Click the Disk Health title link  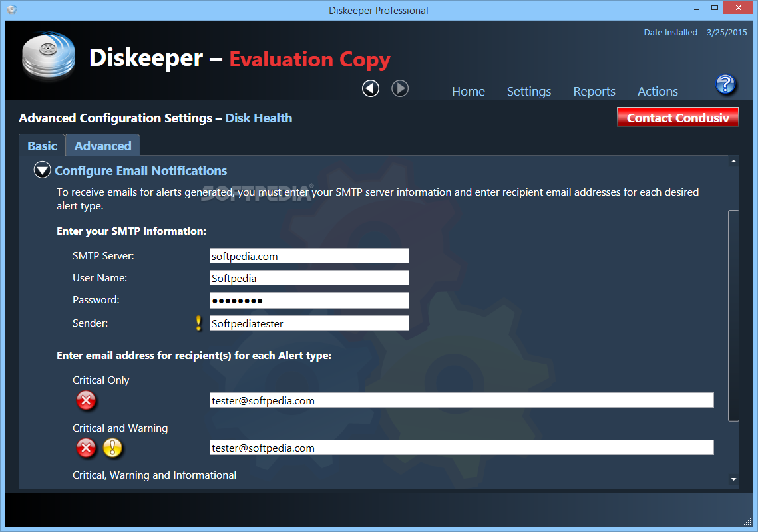tap(259, 118)
